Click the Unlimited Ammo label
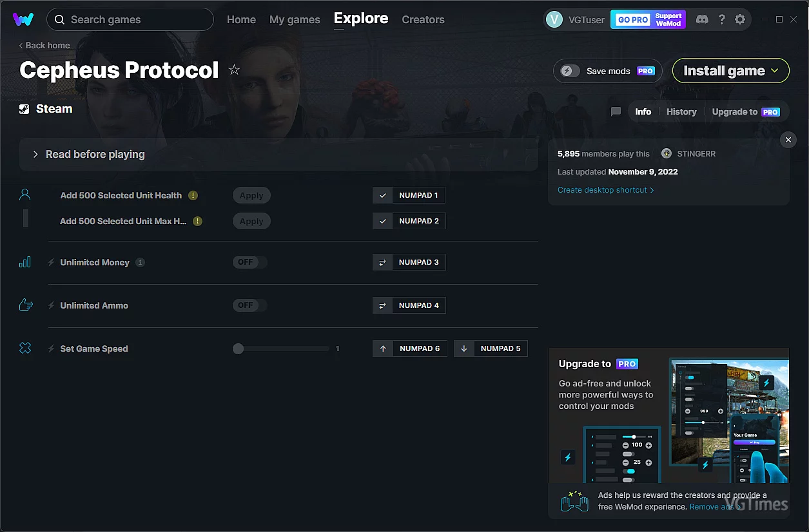Screen dimensions: 809x532 coord(94,305)
